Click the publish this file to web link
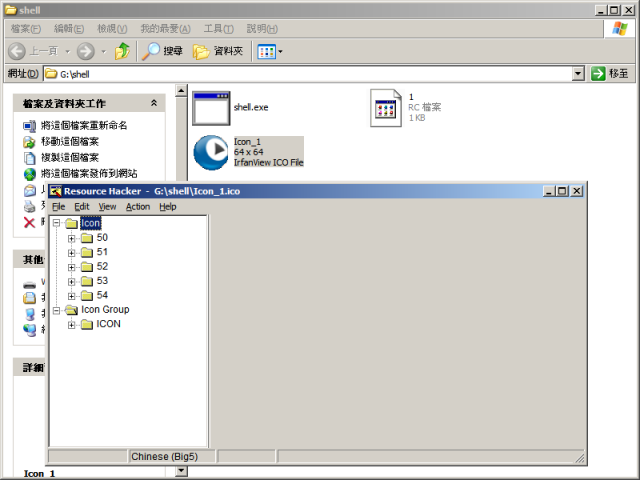 (89, 173)
